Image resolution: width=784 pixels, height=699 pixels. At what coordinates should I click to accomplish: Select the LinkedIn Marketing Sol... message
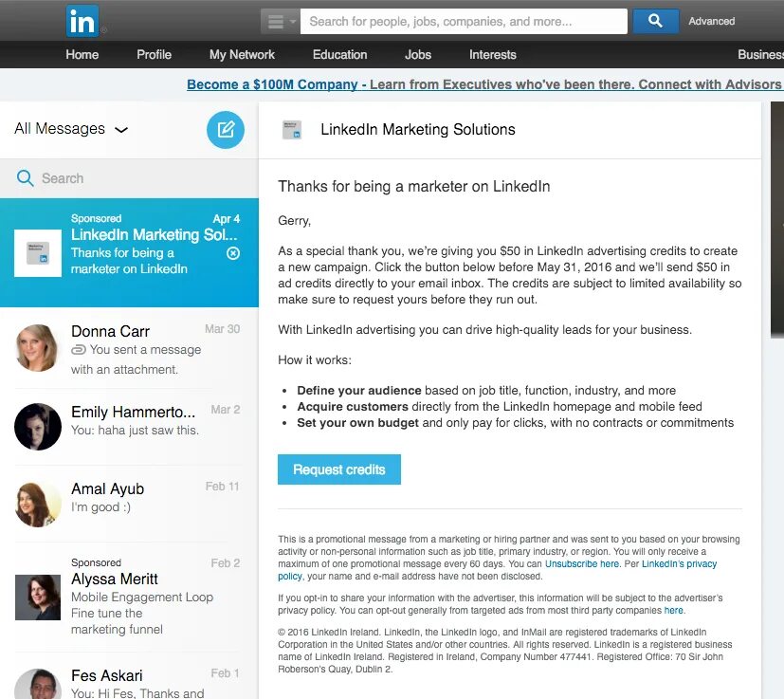point(129,252)
